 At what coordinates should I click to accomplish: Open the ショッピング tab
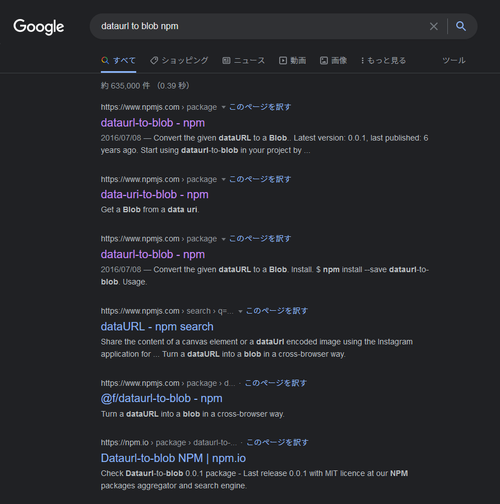(179, 61)
